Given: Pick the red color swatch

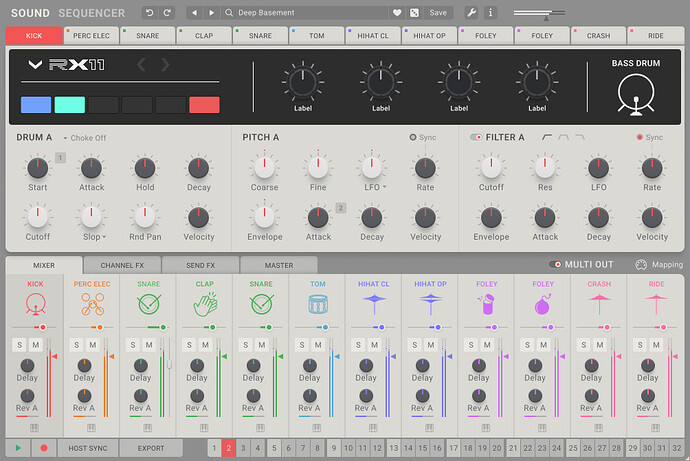Looking at the screenshot, I should tap(204, 105).
